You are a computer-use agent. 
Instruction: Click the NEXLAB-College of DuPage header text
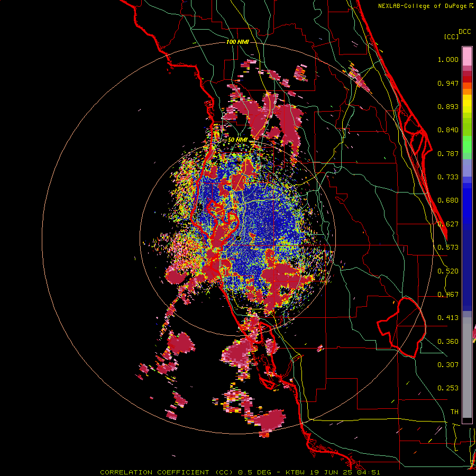(x=424, y=6)
